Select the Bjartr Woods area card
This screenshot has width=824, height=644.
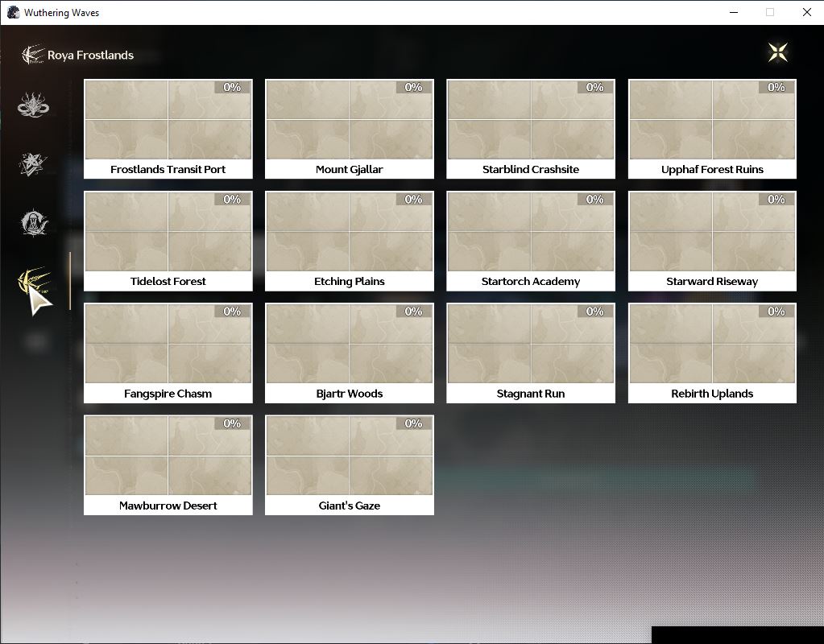click(350, 353)
